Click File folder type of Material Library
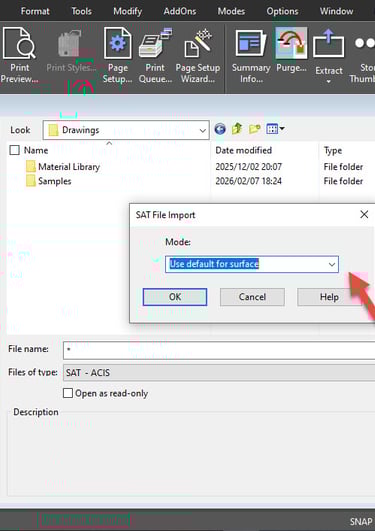The image size is (375, 531). point(343,167)
